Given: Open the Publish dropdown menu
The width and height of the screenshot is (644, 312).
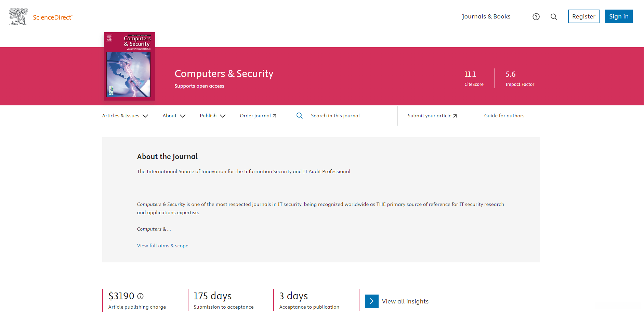Looking at the screenshot, I should click(x=212, y=116).
